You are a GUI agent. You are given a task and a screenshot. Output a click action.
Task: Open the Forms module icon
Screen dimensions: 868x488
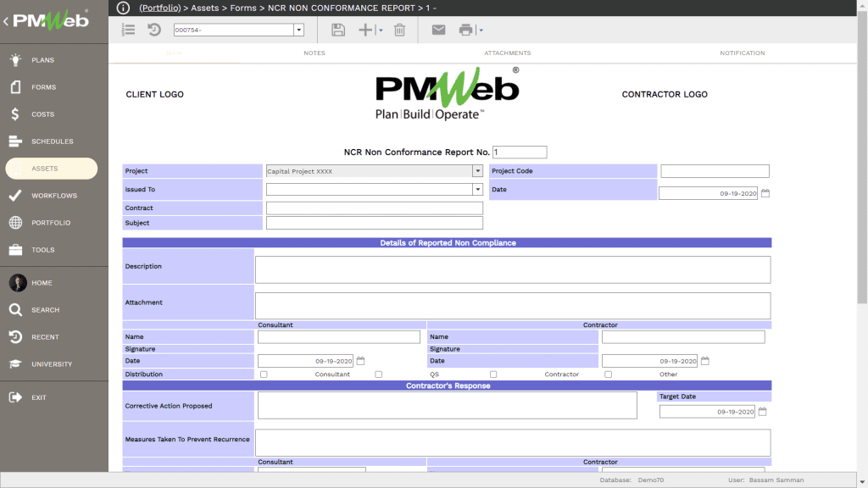(x=15, y=87)
